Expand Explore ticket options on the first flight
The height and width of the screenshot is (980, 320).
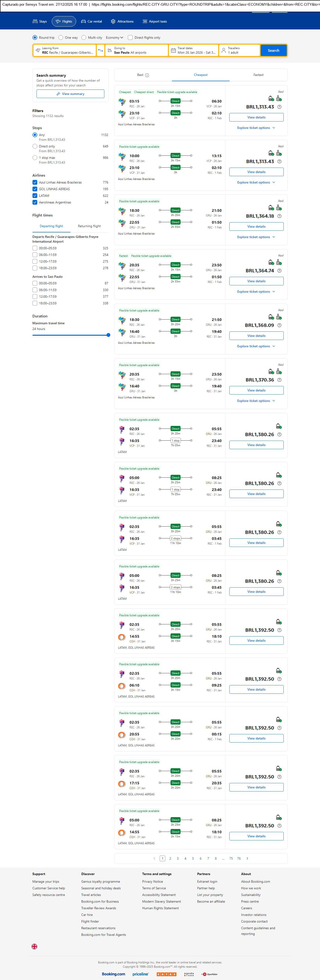coord(256,128)
